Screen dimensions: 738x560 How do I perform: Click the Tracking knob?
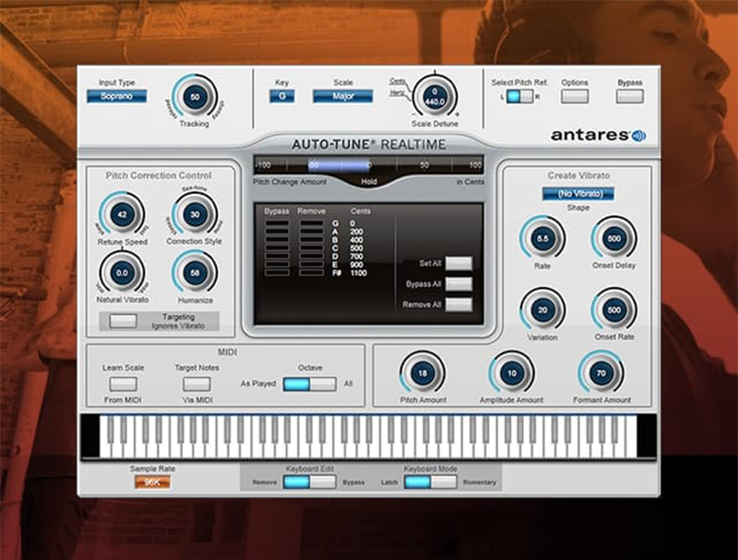coord(195,97)
